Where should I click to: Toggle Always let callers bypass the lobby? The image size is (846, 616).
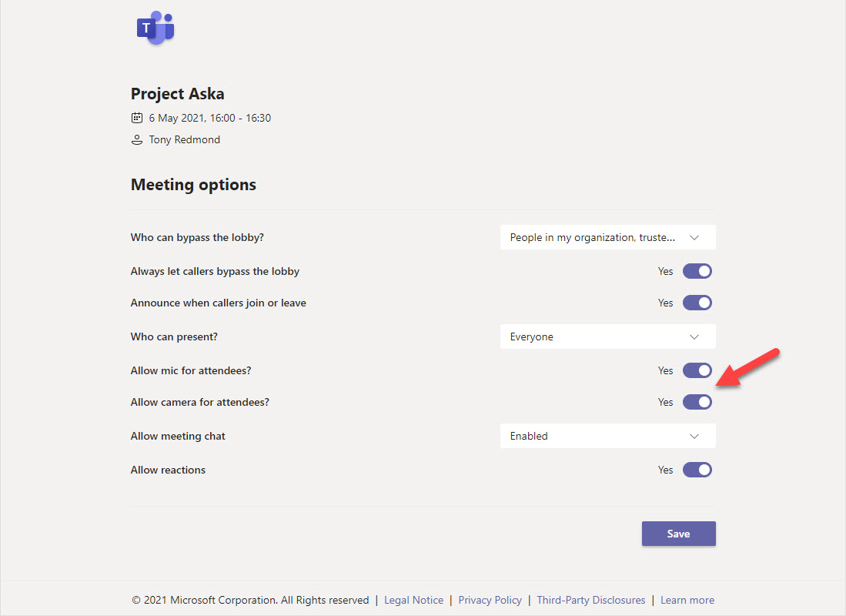pyautogui.click(x=697, y=271)
